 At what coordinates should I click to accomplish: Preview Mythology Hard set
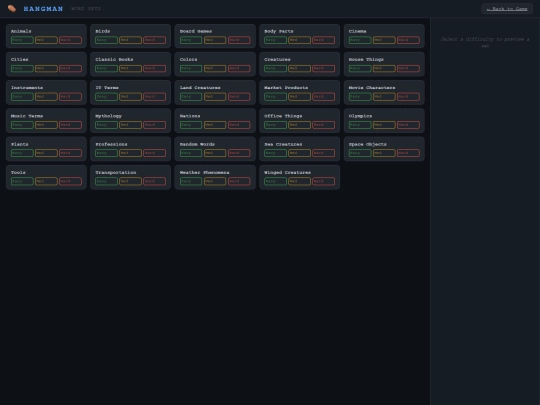(155, 125)
